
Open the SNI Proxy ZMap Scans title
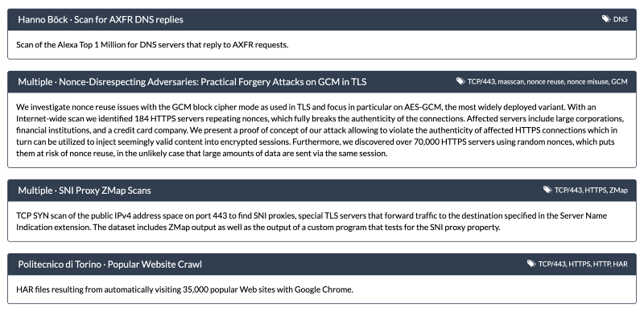[x=85, y=191]
